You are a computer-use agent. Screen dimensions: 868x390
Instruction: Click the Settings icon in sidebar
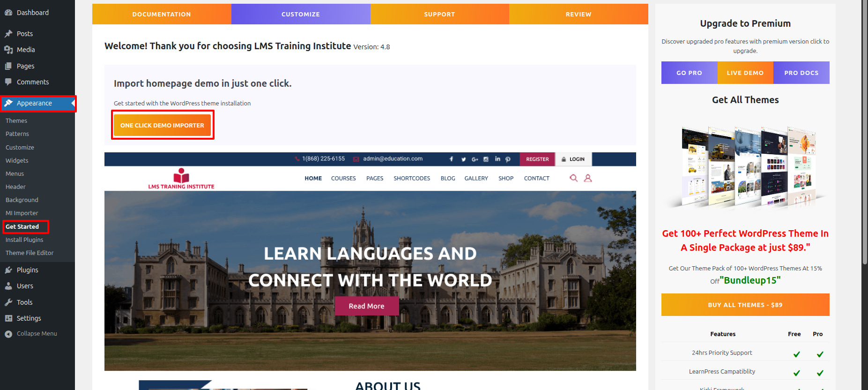8,318
